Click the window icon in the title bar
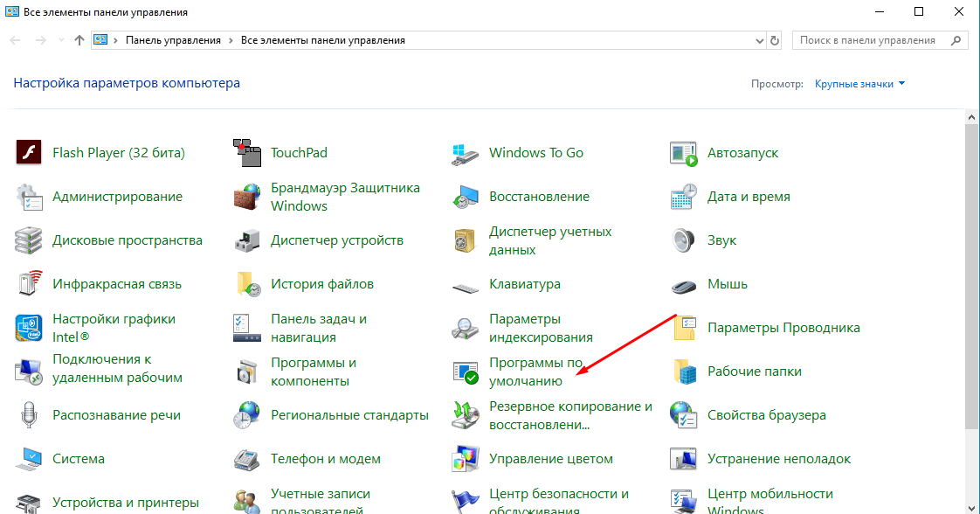This screenshot has height=514, width=980. [12, 12]
